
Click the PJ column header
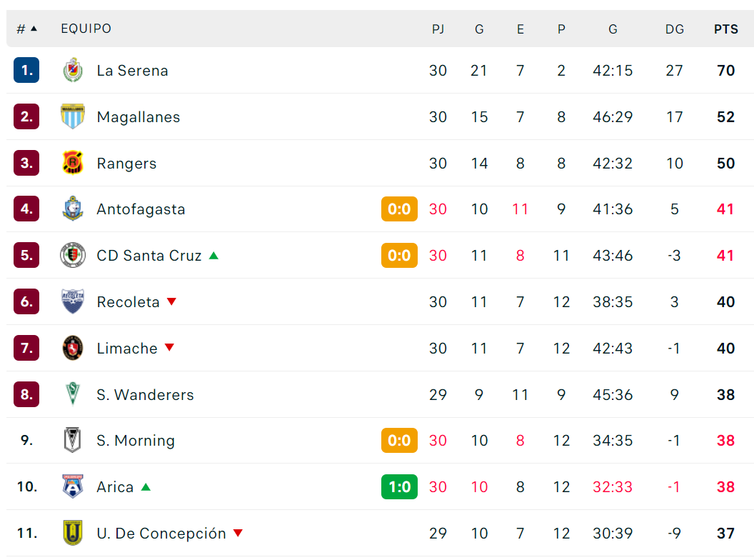pyautogui.click(x=438, y=29)
